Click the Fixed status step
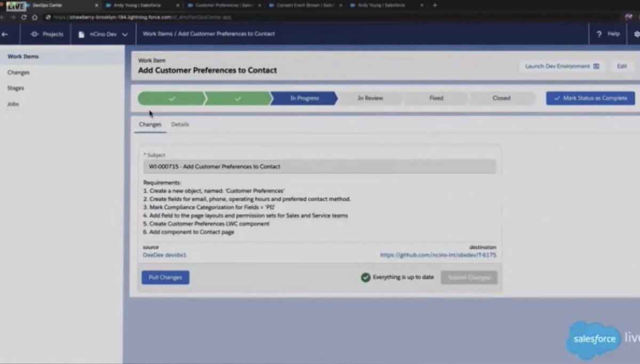 point(436,98)
